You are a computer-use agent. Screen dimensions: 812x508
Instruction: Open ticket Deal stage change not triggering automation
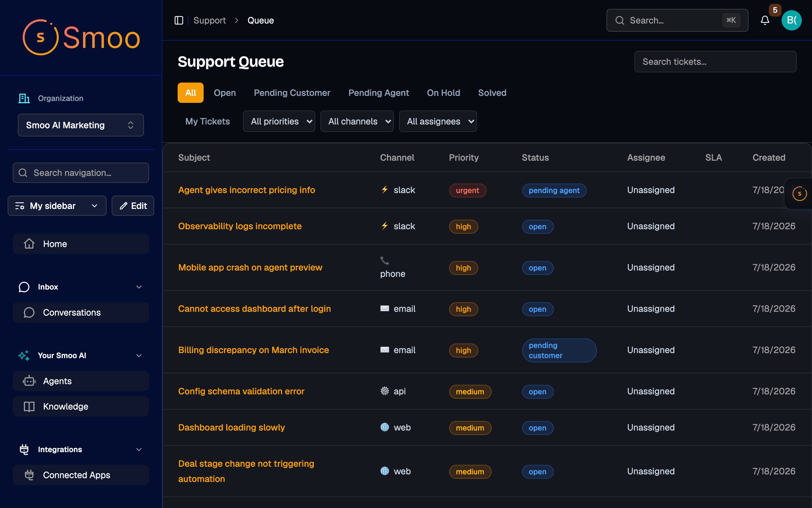pyautogui.click(x=246, y=471)
